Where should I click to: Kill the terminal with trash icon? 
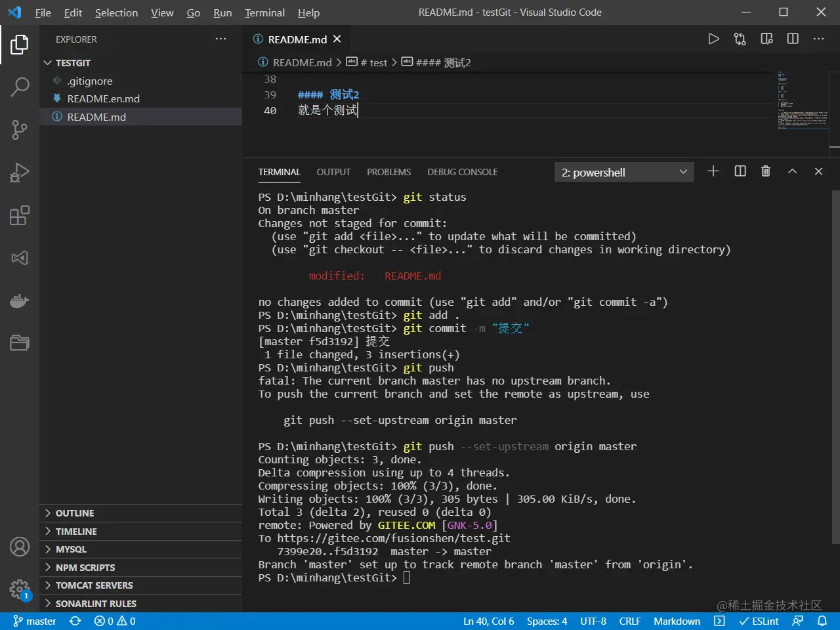766,171
